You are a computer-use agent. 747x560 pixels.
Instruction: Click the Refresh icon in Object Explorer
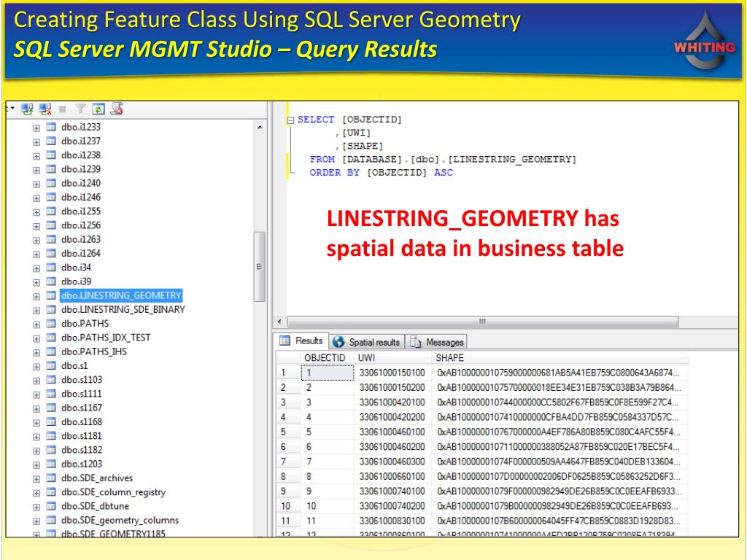98,109
